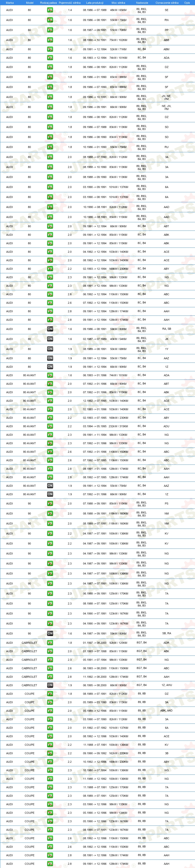Select the Rodzaj paliwa column header
The width and height of the screenshot is (195, 868).
[48, 3]
